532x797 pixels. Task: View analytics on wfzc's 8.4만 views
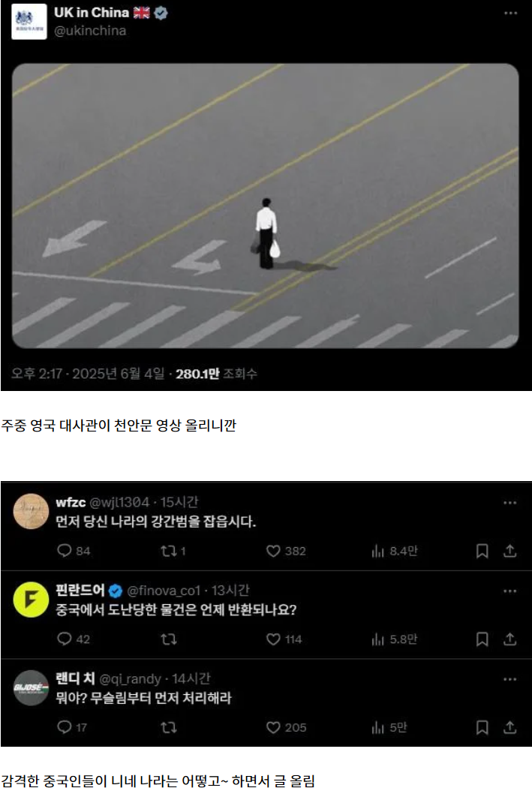click(x=394, y=551)
